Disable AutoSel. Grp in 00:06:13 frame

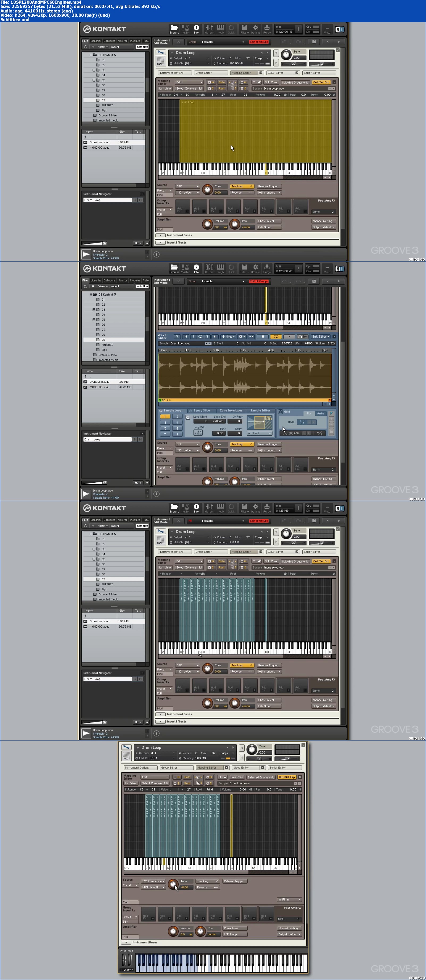(287, 777)
